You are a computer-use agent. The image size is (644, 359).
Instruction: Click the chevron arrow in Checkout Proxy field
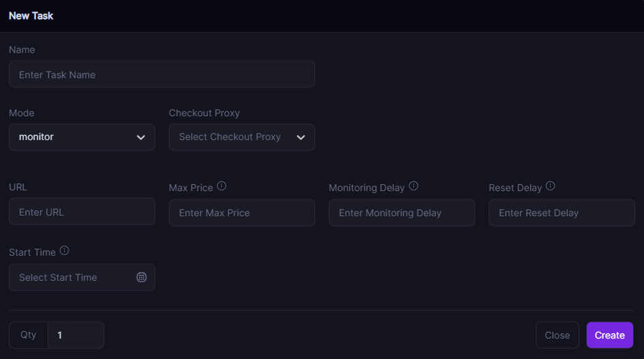coord(301,137)
